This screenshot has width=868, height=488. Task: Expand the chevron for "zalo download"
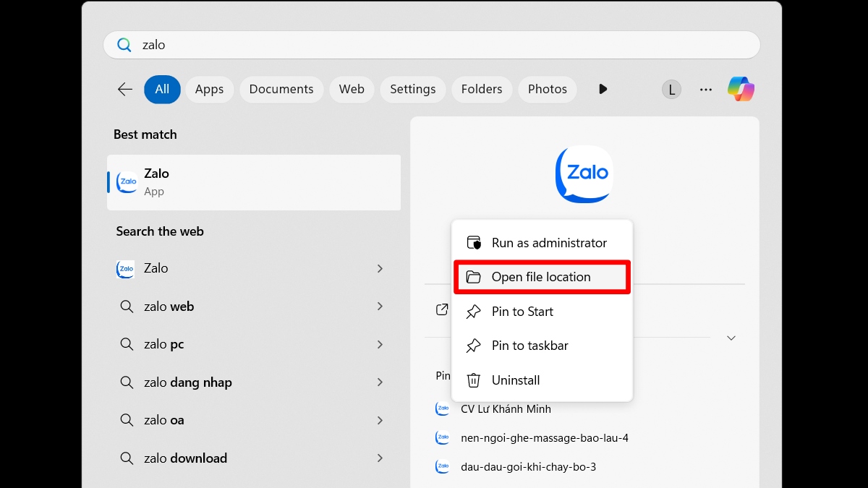(380, 458)
